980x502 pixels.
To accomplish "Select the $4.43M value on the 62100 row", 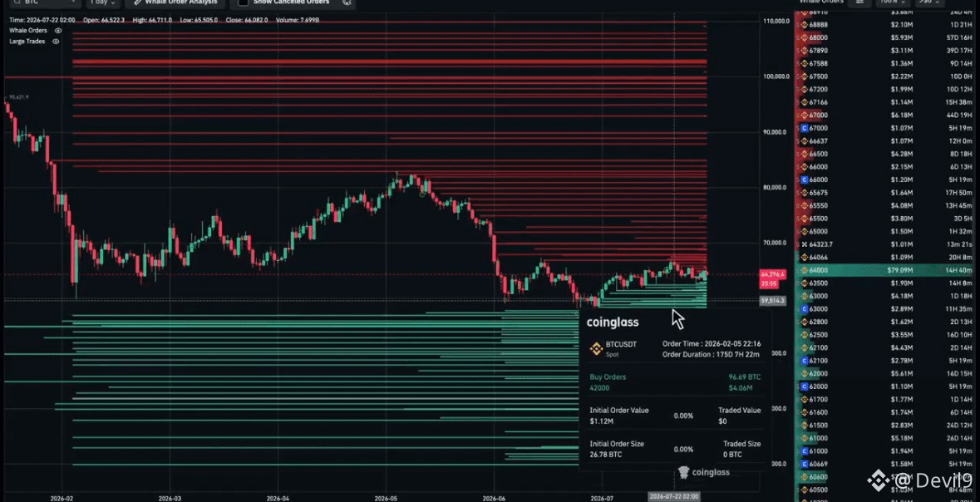I will point(903,347).
